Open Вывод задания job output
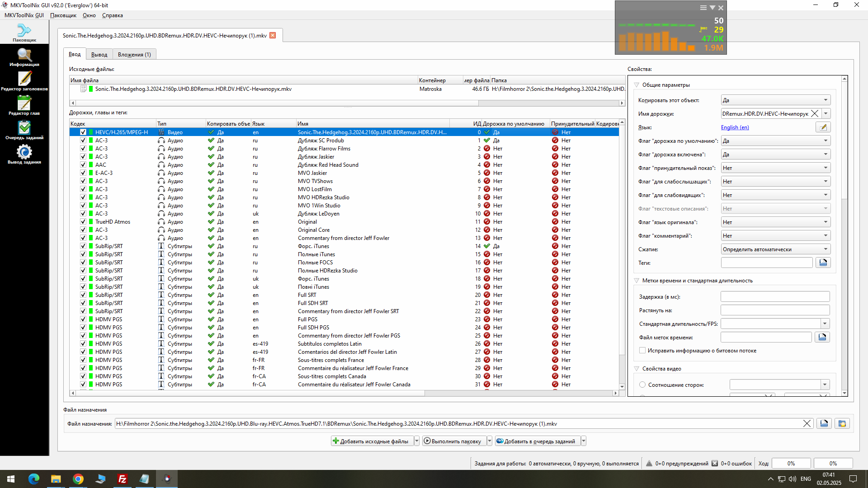Viewport: 868px width, 488px height. pos(24,155)
